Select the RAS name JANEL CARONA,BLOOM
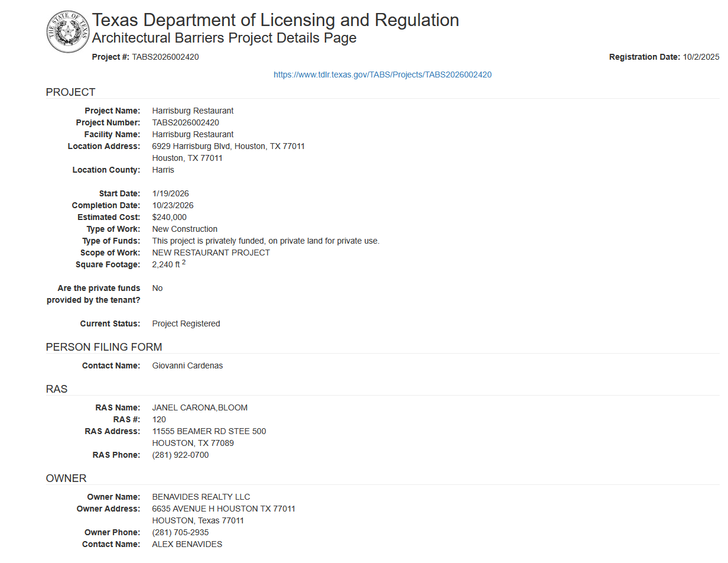This screenshot has width=728, height=563. 200,407
